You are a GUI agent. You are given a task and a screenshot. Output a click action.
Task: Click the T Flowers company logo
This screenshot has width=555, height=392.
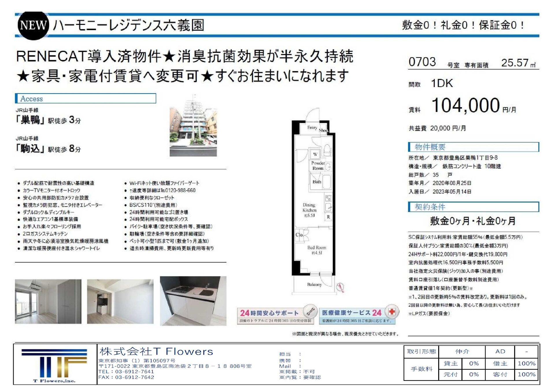coord(54,365)
